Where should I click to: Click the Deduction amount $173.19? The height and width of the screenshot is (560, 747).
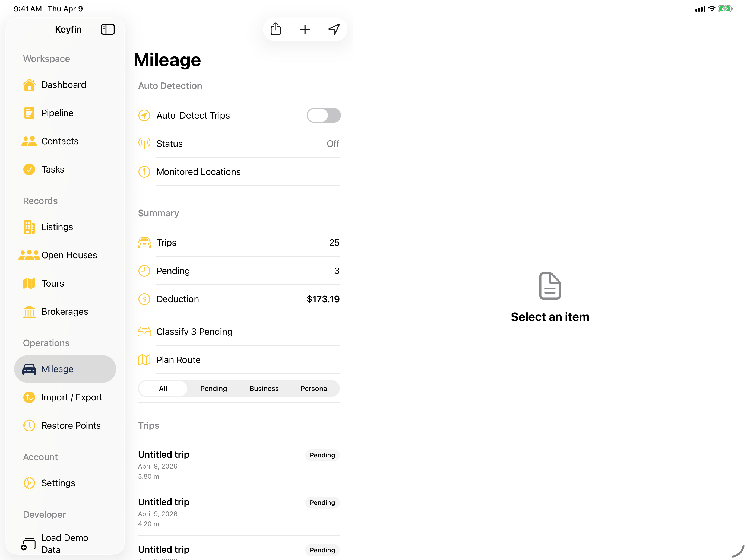pyautogui.click(x=323, y=299)
